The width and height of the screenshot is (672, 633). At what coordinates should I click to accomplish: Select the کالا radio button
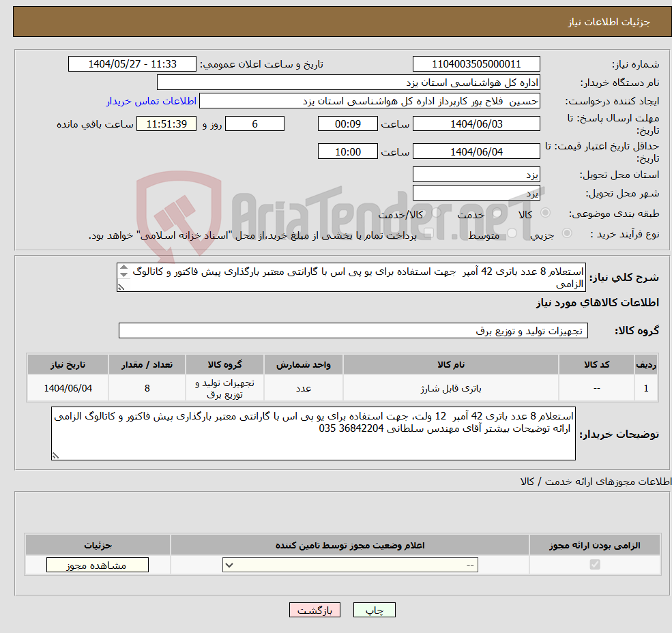pyautogui.click(x=546, y=213)
